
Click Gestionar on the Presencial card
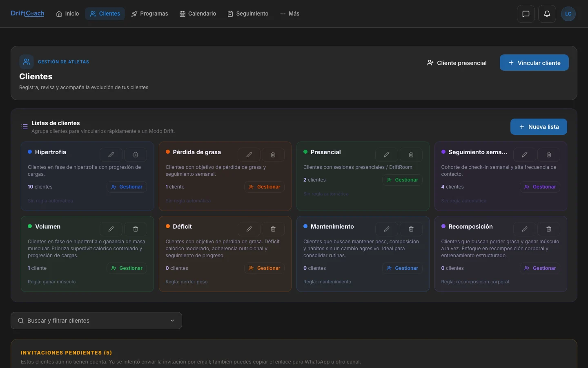[x=402, y=180]
